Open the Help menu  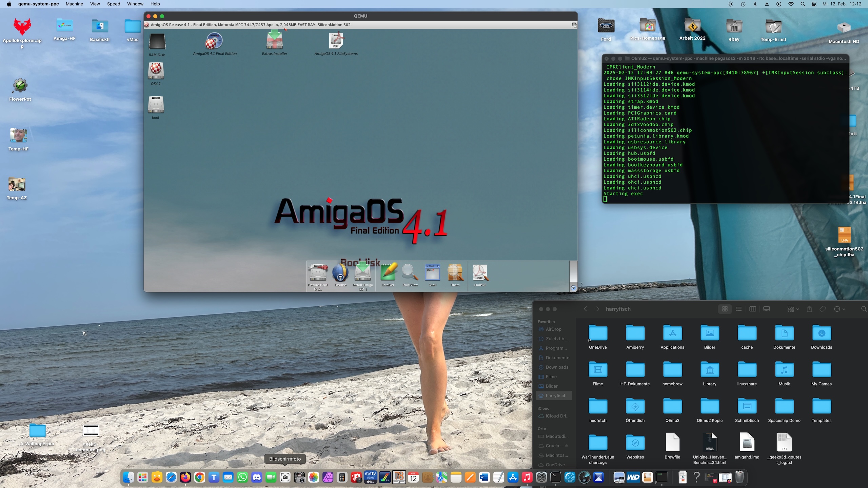tap(155, 4)
